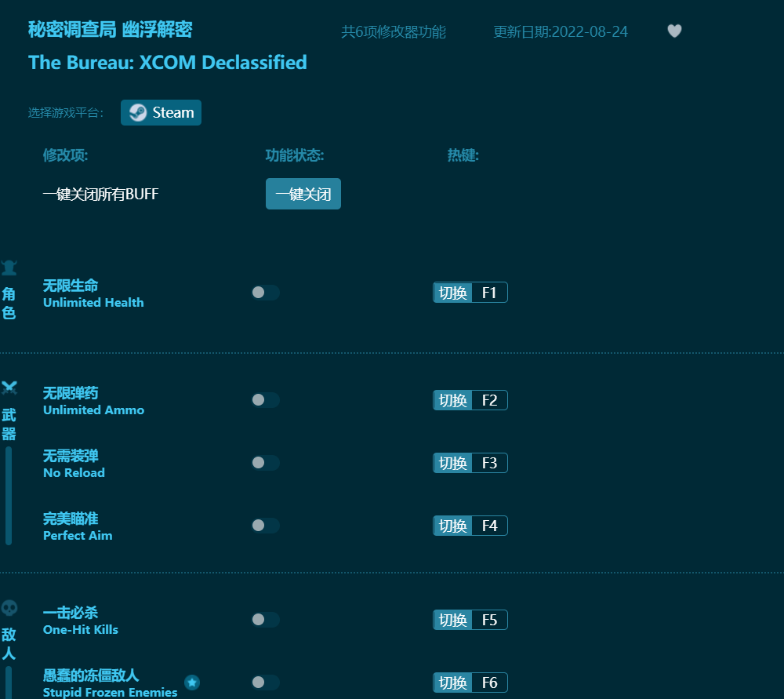Screen dimensions: 784x699
Task: Click the 角色 category label
Action: coord(9,304)
